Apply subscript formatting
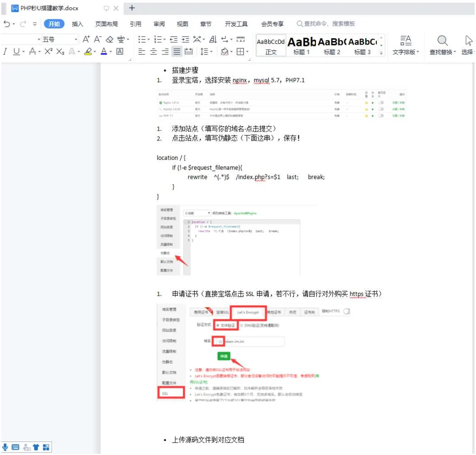The height and width of the screenshot is (455, 476). click(x=60, y=52)
